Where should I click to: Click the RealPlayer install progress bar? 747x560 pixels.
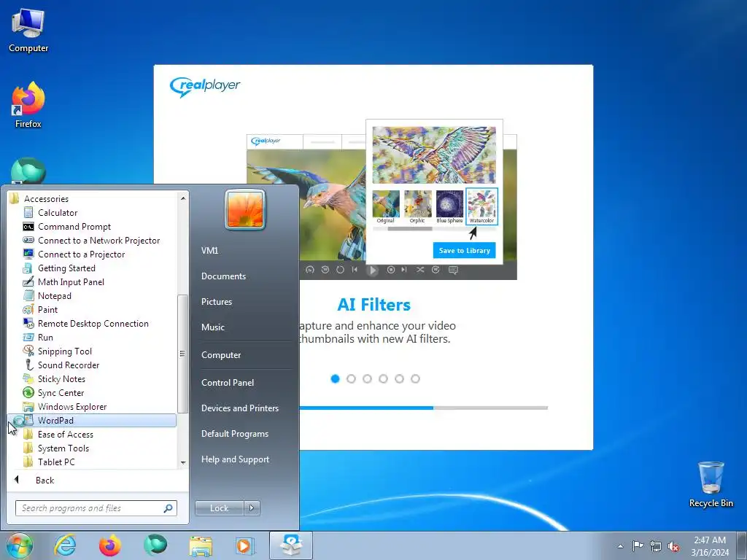click(x=424, y=408)
